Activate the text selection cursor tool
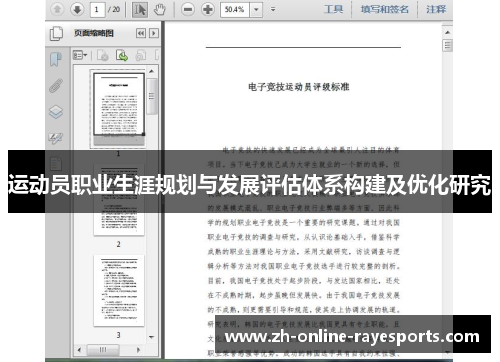Image resolution: width=500 pixels, height=362 pixels. 140,9
